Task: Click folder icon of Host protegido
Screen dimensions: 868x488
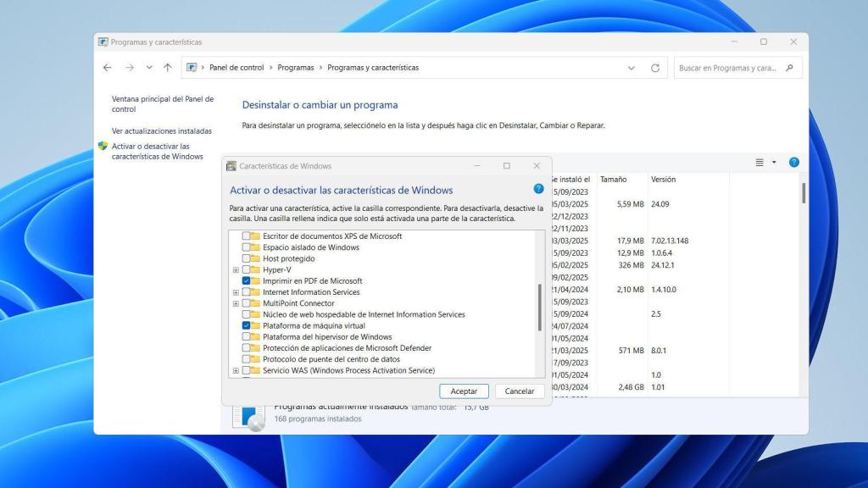Action: 255,258
